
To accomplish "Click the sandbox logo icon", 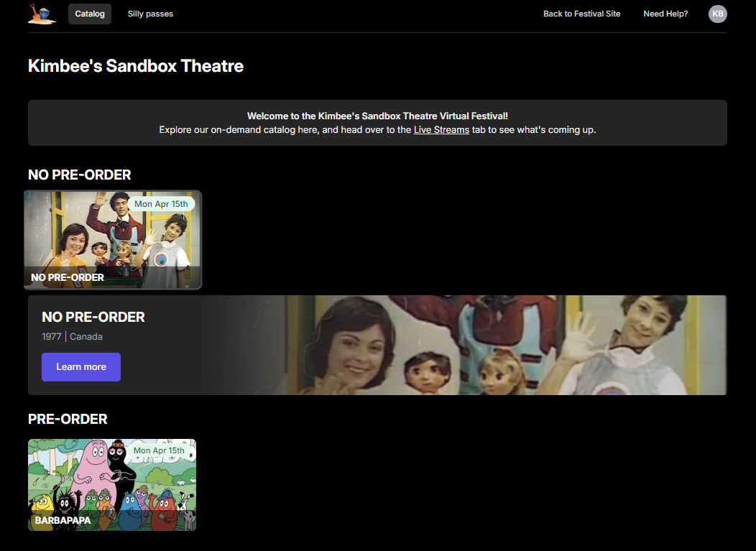I will [x=42, y=14].
